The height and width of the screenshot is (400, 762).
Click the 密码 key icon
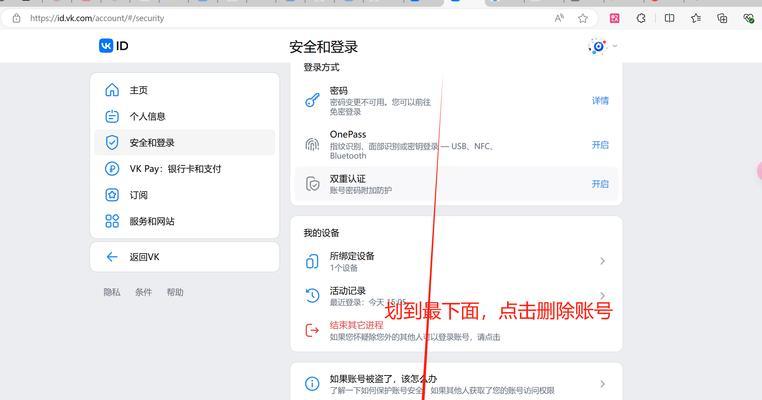tap(312, 100)
